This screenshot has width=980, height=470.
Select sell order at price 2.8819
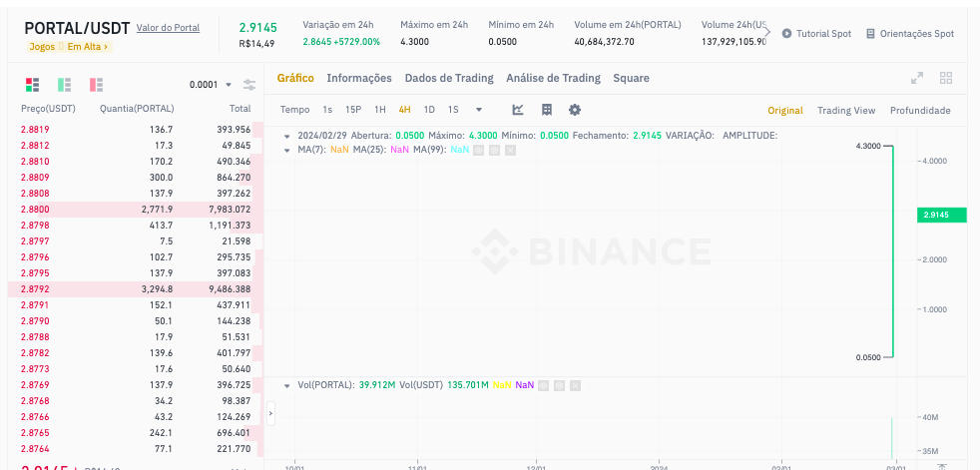(136, 130)
